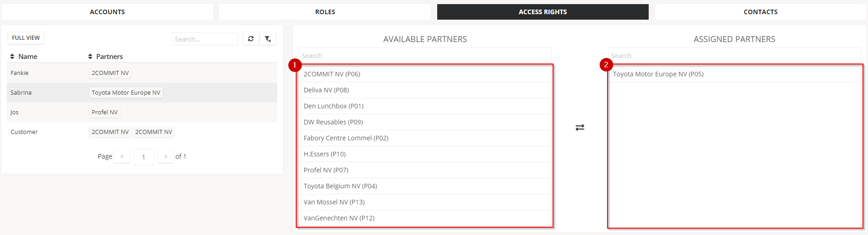
Task: Select Toyota Belgium NV (P04) partner
Action: tap(340, 186)
